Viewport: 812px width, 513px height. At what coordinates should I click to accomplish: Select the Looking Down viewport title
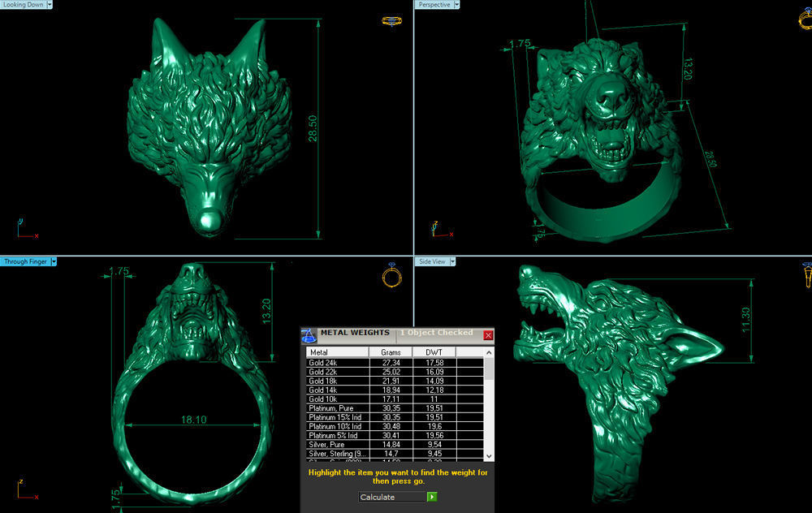24,4
